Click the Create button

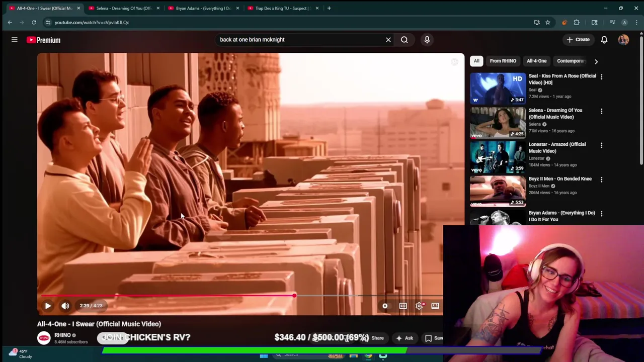(x=578, y=40)
